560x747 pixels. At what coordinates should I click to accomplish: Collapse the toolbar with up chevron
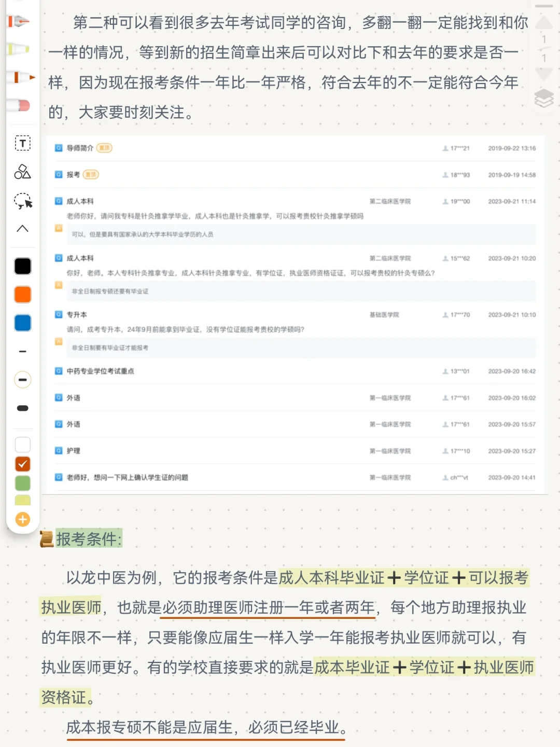coord(22,228)
